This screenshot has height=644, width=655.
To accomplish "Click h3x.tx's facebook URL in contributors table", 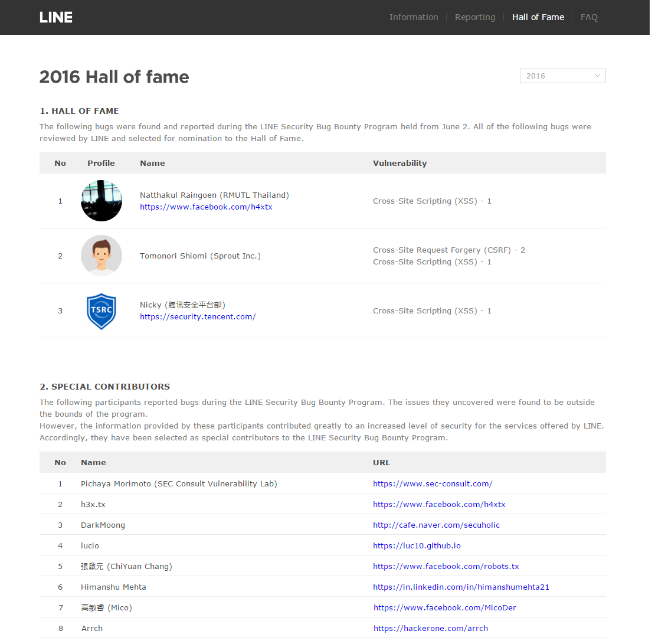I will 439,505.
